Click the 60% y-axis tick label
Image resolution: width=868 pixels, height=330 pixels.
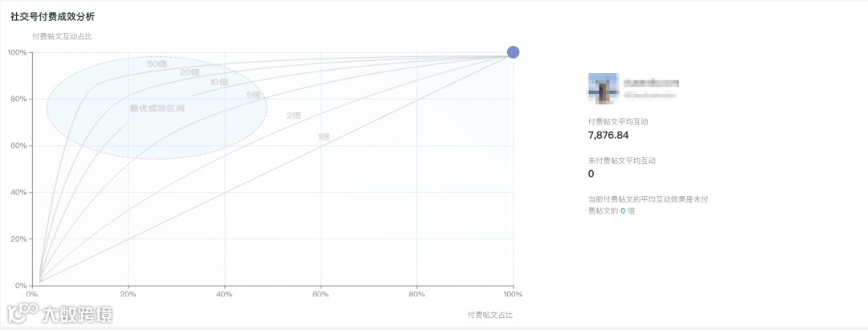click(x=17, y=145)
